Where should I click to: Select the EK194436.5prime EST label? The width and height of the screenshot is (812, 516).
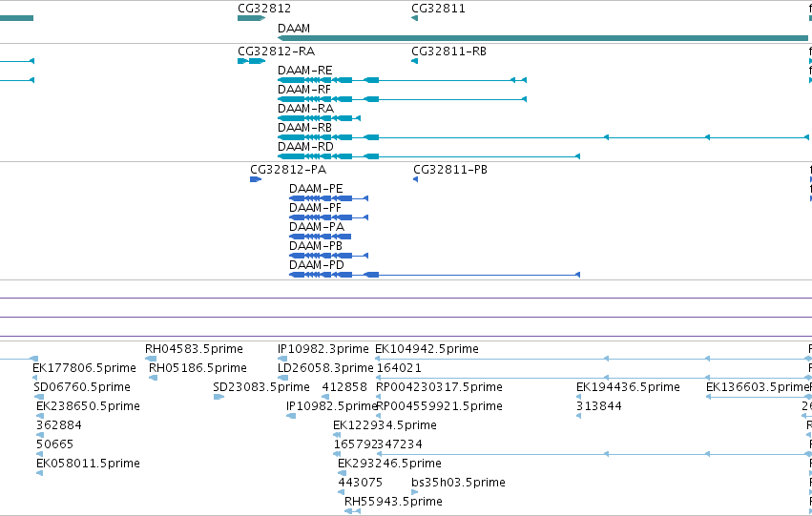tap(628, 387)
